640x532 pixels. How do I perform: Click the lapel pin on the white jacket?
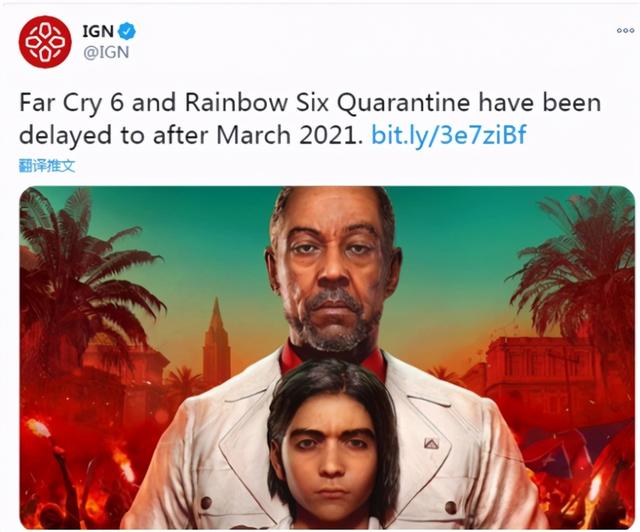(431, 443)
